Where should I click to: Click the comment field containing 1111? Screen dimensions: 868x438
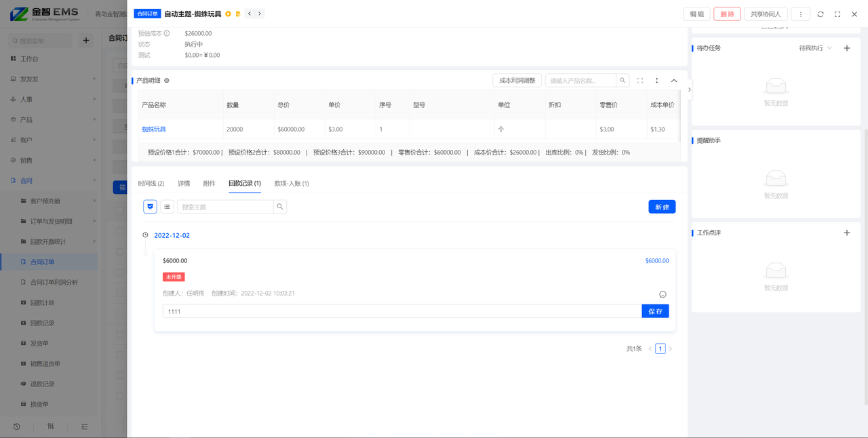(402, 311)
